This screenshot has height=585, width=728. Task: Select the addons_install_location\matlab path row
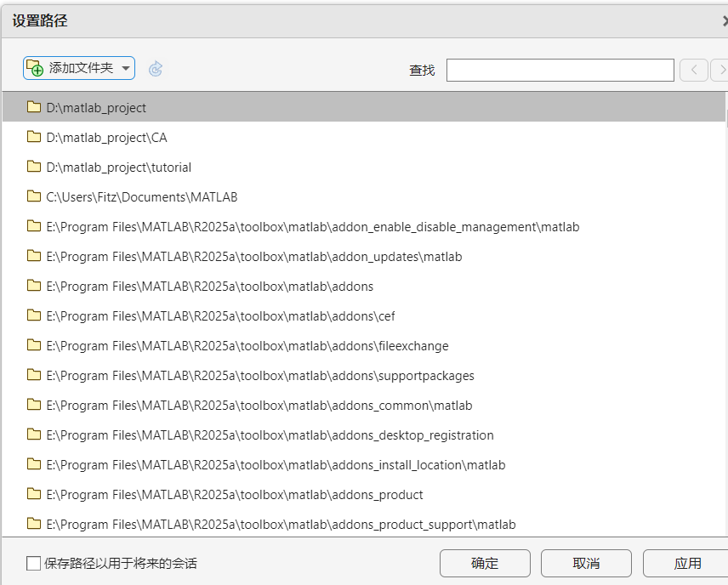coord(364,465)
